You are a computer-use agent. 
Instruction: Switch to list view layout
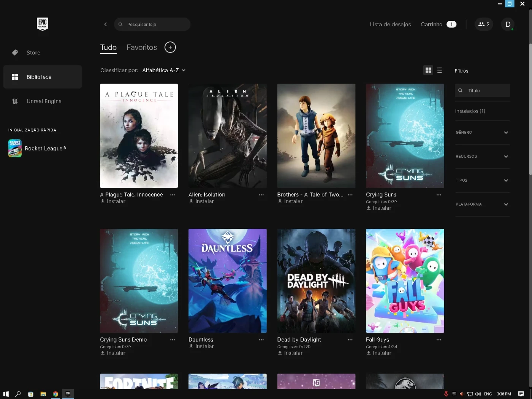coord(439,70)
